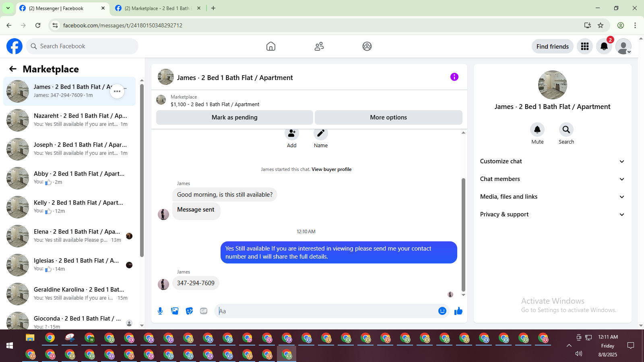
Task: Choose a GIF icon
Action: tap(204, 311)
